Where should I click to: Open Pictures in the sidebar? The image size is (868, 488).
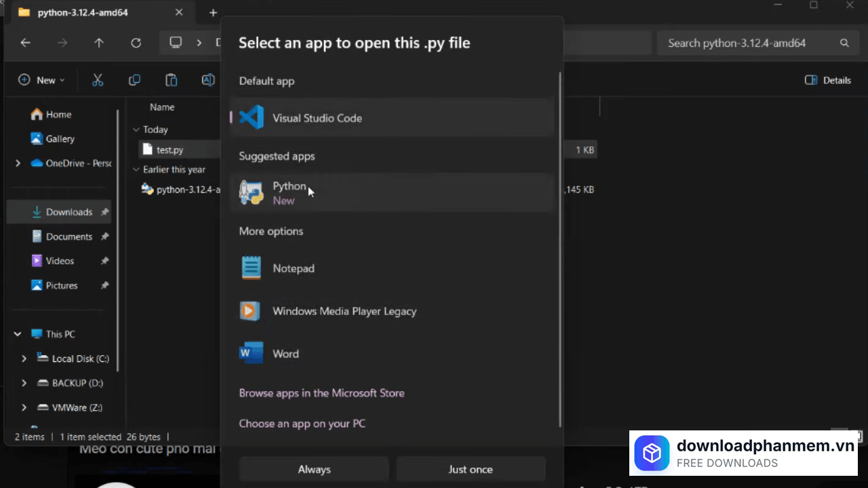point(54,285)
